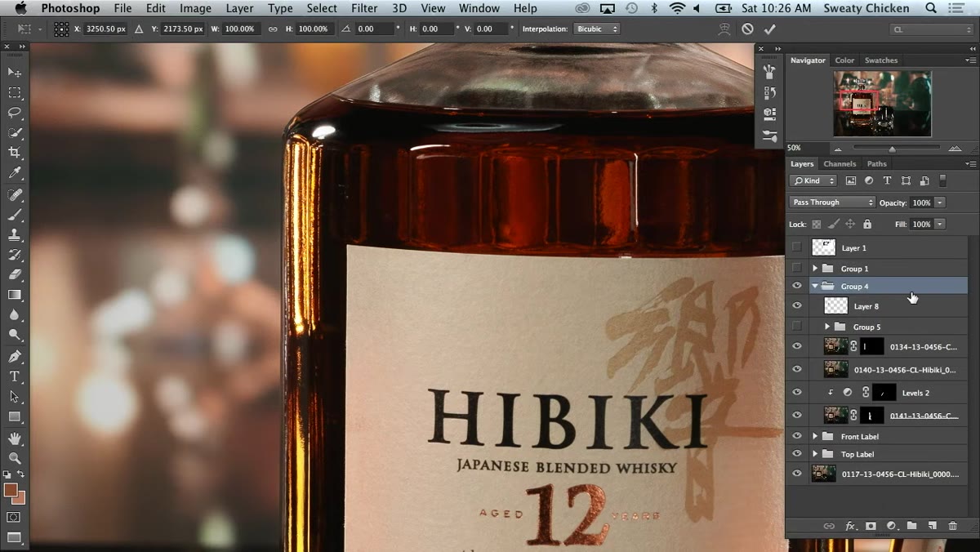Show the Layer 1 layer
The image size is (980, 552).
pos(797,247)
